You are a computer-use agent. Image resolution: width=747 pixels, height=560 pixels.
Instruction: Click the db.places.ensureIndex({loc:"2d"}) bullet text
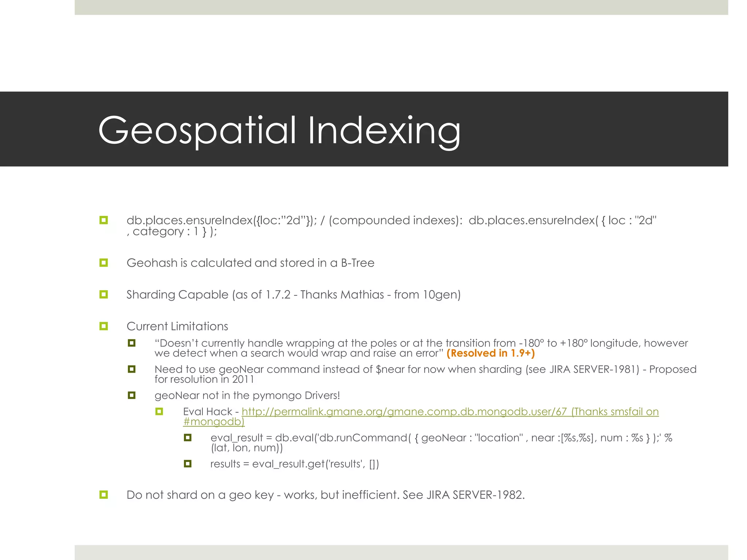[391, 221]
